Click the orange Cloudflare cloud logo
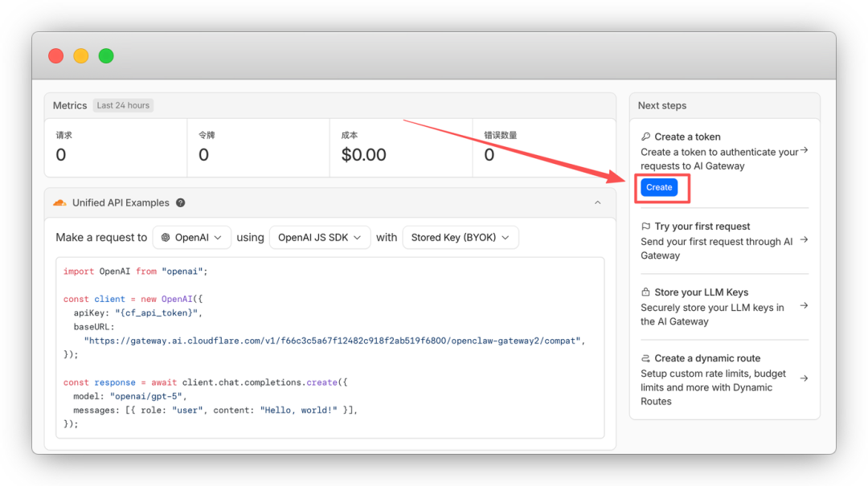The width and height of the screenshot is (868, 486). tap(59, 203)
